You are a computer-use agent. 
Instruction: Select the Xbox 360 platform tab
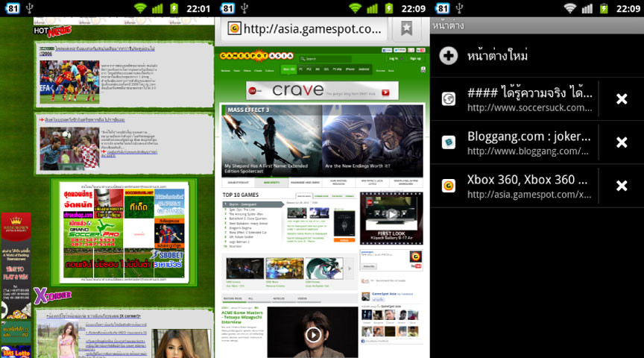289,69
